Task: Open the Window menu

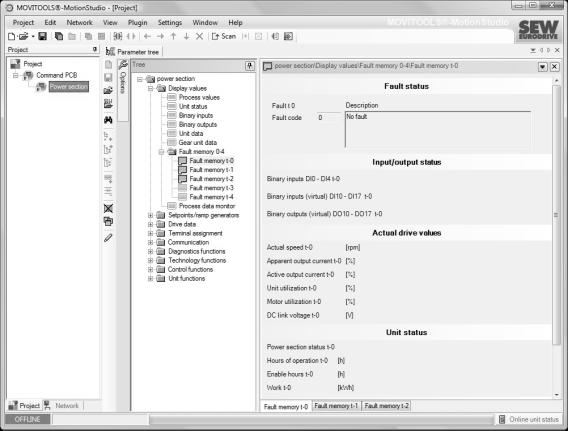Action: (x=205, y=22)
